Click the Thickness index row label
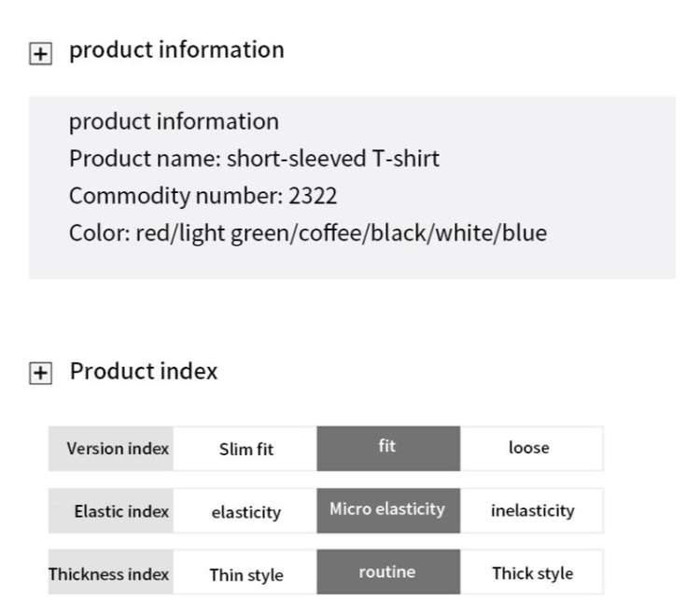Screen dimensions: 700x613 tap(111, 574)
